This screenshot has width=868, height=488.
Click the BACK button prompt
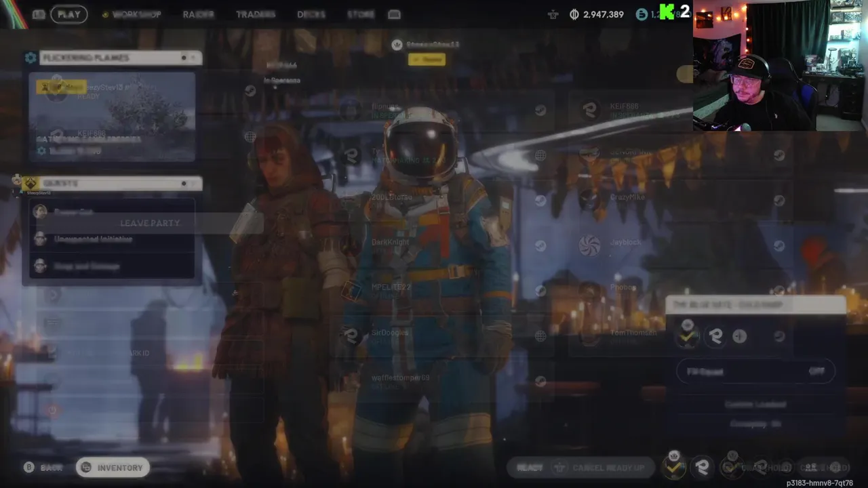pyautogui.click(x=44, y=468)
